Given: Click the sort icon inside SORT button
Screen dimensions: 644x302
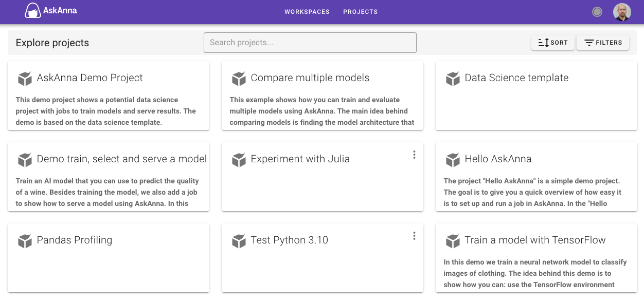Looking at the screenshot, I should [x=543, y=43].
